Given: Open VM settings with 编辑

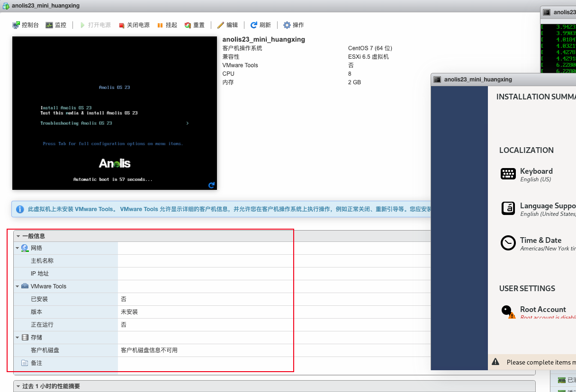Looking at the screenshot, I should click(x=227, y=25).
